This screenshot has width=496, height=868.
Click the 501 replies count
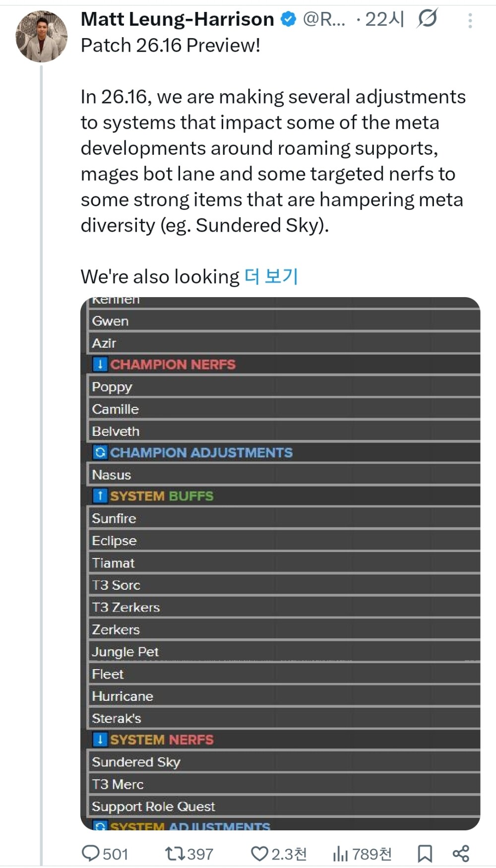point(115,854)
